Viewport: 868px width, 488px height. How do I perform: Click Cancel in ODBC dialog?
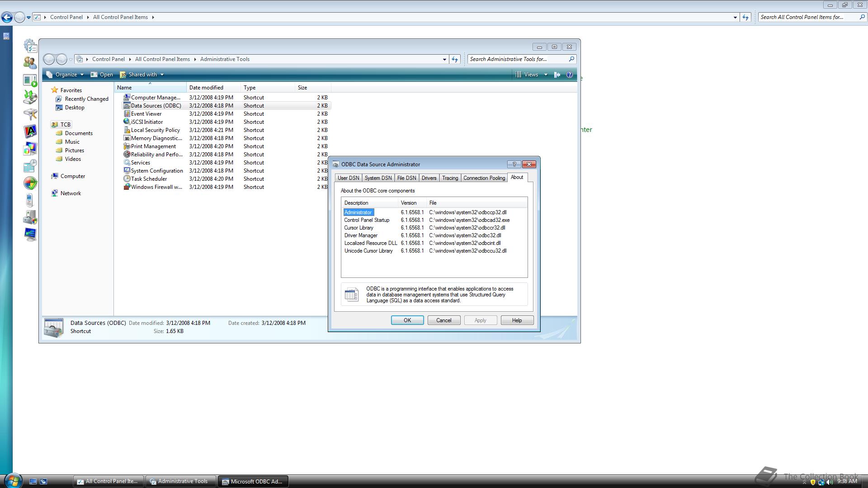pos(444,320)
